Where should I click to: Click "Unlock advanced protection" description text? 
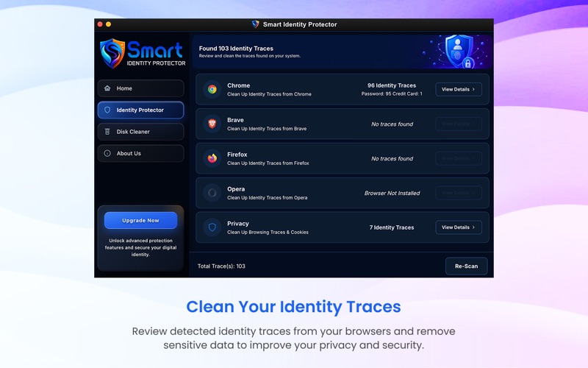click(x=140, y=247)
